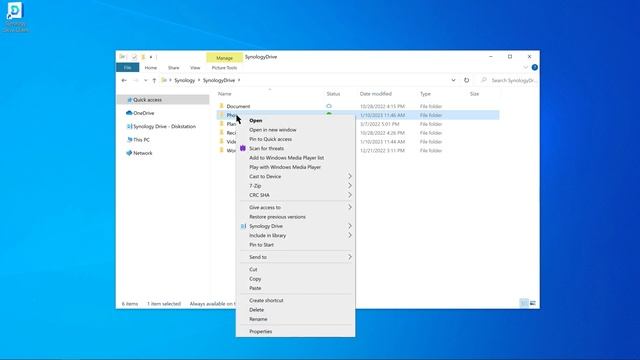
Task: Click the quick access toolbar properties checkmark
Action: pyautogui.click(x=134, y=57)
